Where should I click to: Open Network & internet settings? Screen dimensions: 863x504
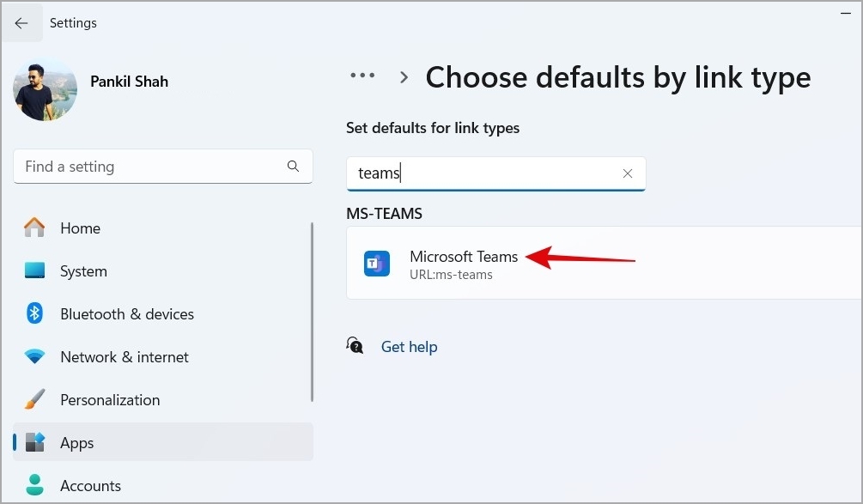coord(163,357)
